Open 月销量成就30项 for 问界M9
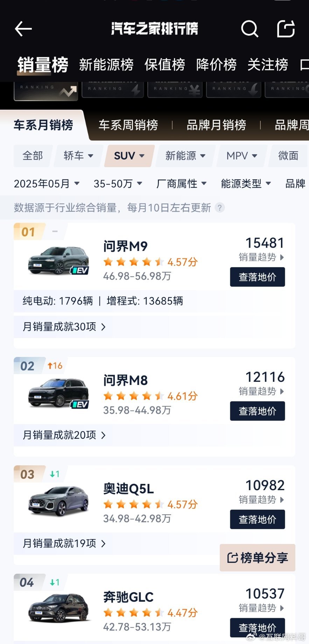The height and width of the screenshot is (644, 309). pos(64,327)
